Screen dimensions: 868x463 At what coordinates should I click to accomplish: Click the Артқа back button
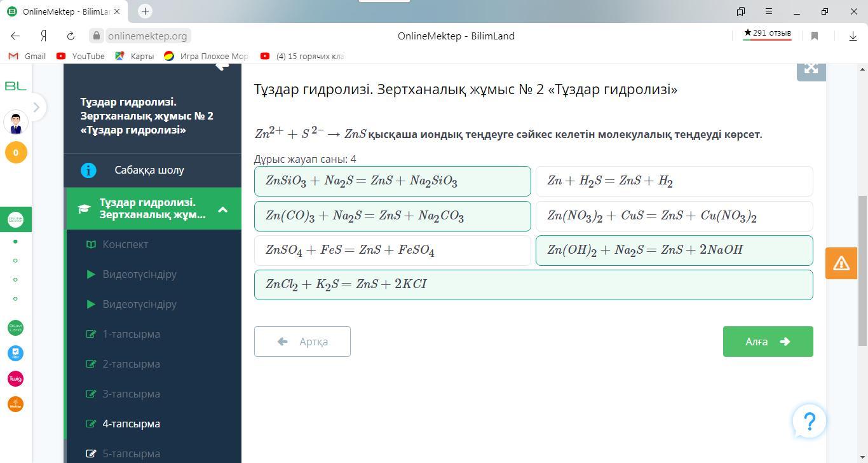coord(302,342)
